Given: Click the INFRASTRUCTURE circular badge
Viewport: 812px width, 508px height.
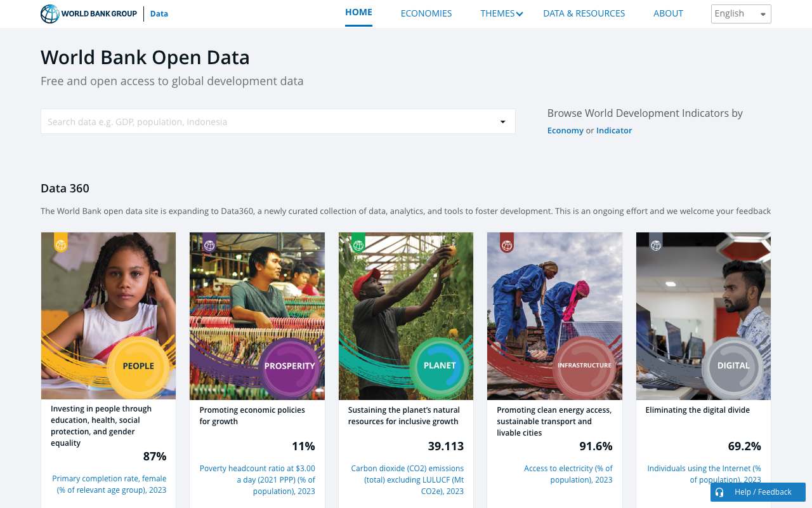Looking at the screenshot, I should pyautogui.click(x=584, y=366).
